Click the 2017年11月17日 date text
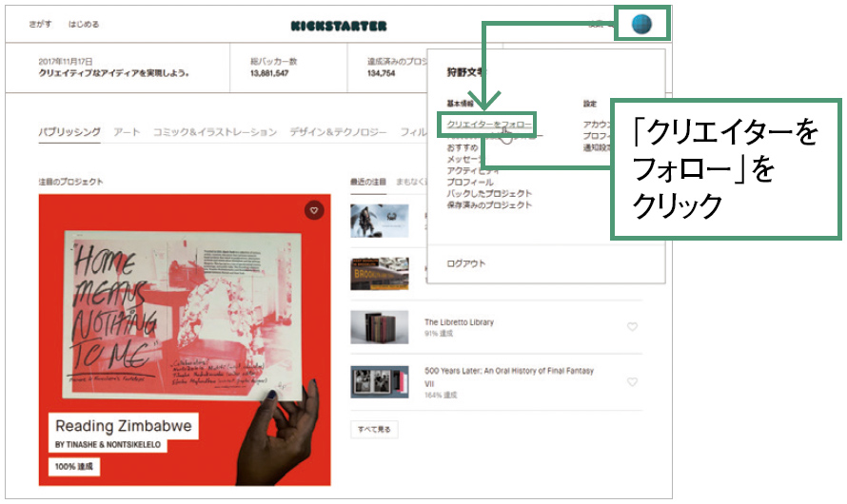Screen dimensions: 847x504 (66, 62)
